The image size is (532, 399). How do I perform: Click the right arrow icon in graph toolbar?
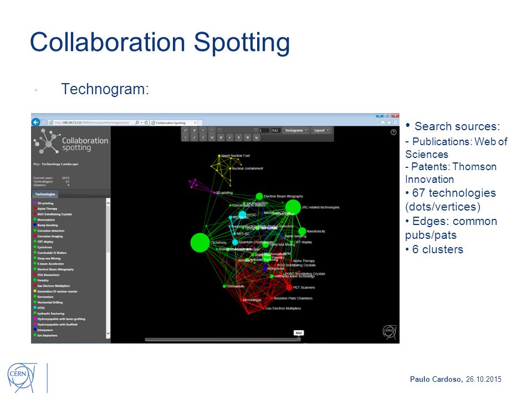point(203,130)
